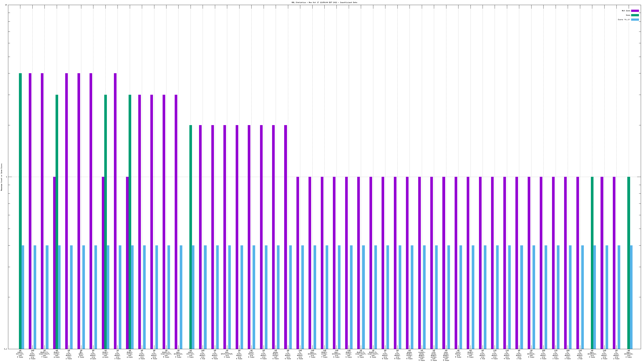This screenshot has height=362, width=644.
Task: Click the bl.spamcop.net x-axis label
Action: pos(531,354)
